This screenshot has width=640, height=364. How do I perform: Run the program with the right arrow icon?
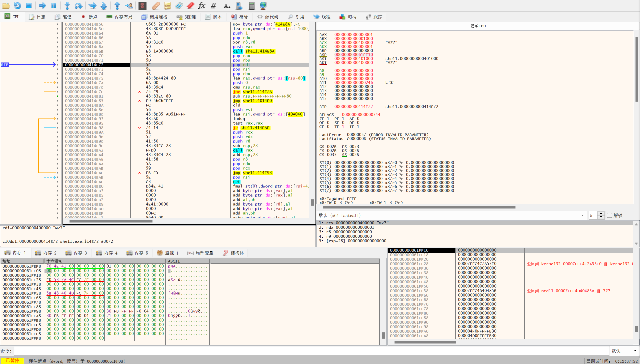42,5
